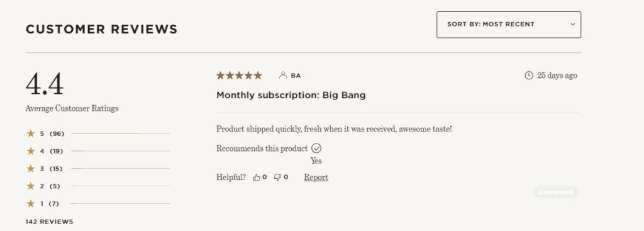Click the star icon in the 1-star row

pos(31,203)
